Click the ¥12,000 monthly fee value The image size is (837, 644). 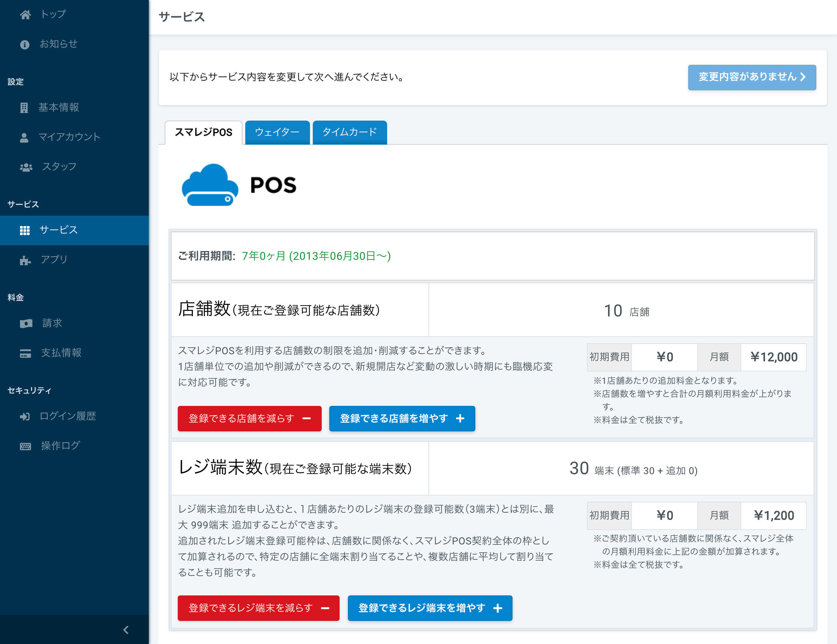(773, 357)
